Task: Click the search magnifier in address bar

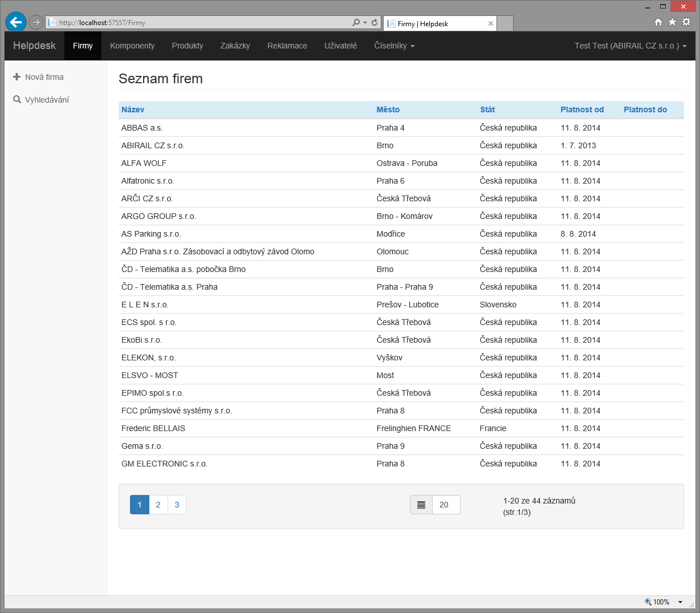Action: pyautogui.click(x=356, y=23)
